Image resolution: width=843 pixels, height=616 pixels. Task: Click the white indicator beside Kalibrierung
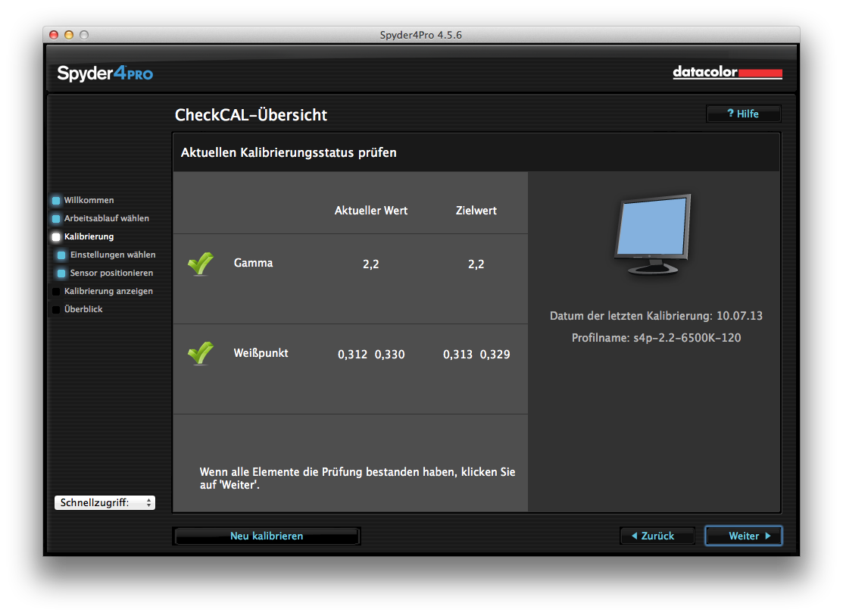tap(56, 236)
